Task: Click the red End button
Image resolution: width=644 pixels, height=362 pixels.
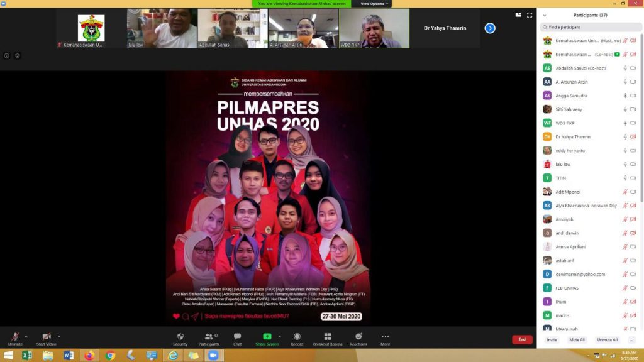Action: coord(521,339)
